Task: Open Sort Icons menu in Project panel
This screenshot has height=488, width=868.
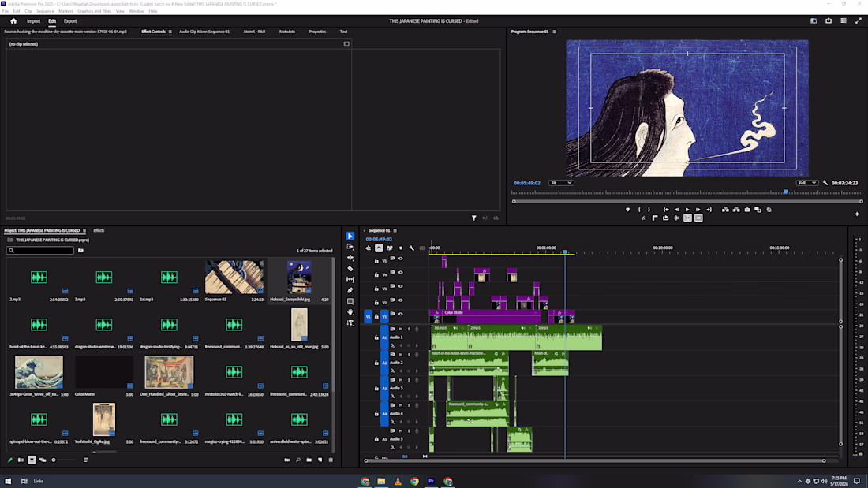Action: point(86,460)
